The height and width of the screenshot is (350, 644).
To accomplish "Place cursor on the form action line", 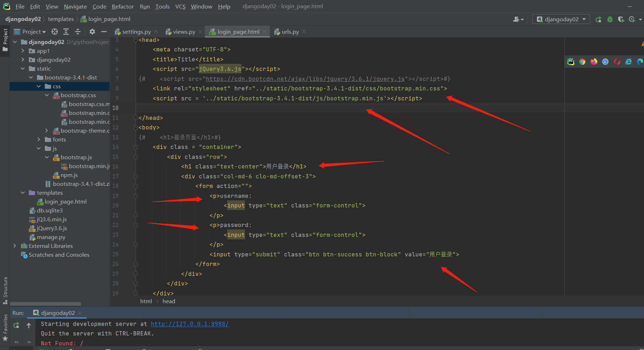I will [224, 186].
